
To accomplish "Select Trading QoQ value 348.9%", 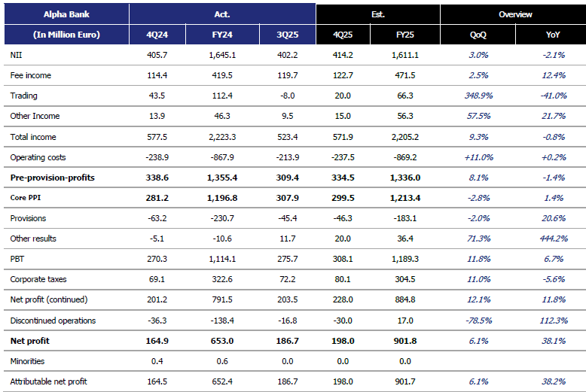I will pyautogui.click(x=480, y=96).
